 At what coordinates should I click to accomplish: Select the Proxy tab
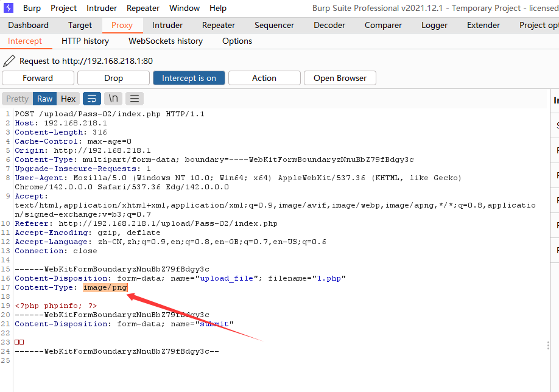pos(122,26)
